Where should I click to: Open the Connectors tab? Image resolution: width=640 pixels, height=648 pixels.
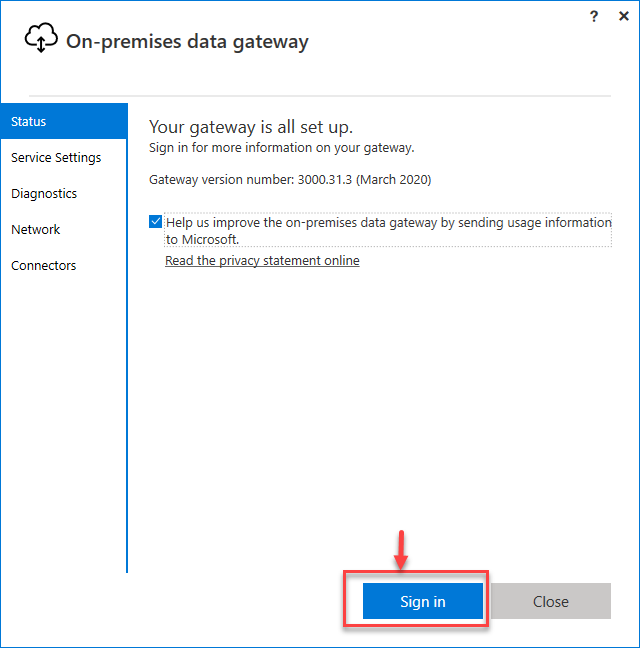(x=44, y=266)
